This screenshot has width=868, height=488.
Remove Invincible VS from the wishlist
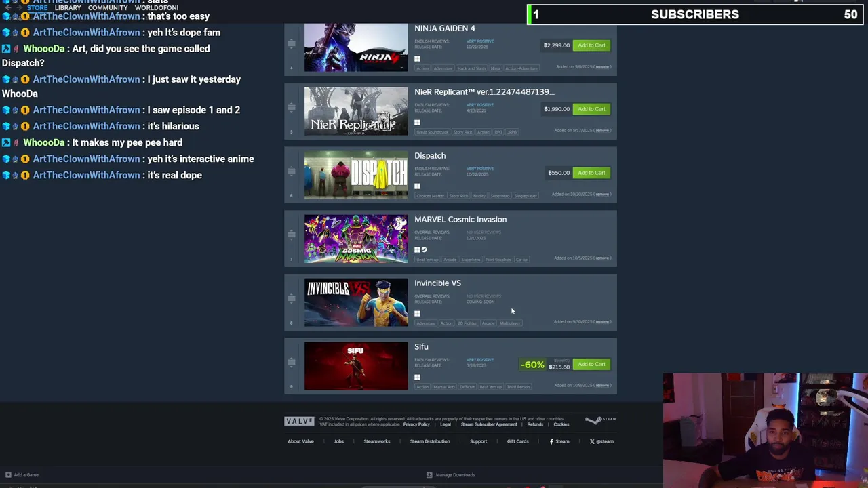(602, 322)
